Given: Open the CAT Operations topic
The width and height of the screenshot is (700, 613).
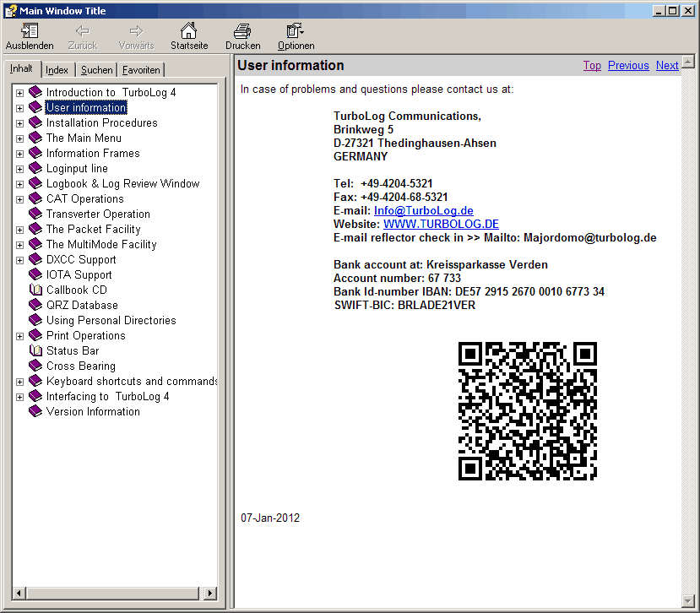Looking at the screenshot, I should [84, 198].
